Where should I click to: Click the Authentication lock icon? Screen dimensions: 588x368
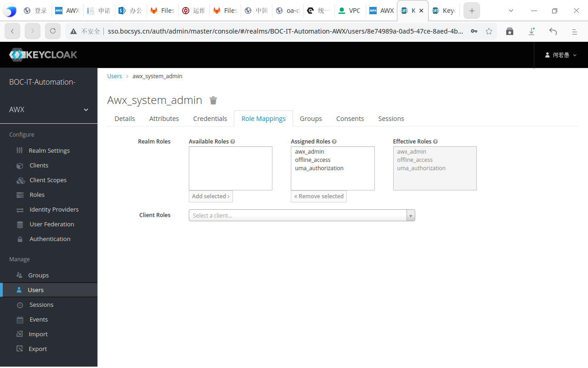tap(20, 239)
